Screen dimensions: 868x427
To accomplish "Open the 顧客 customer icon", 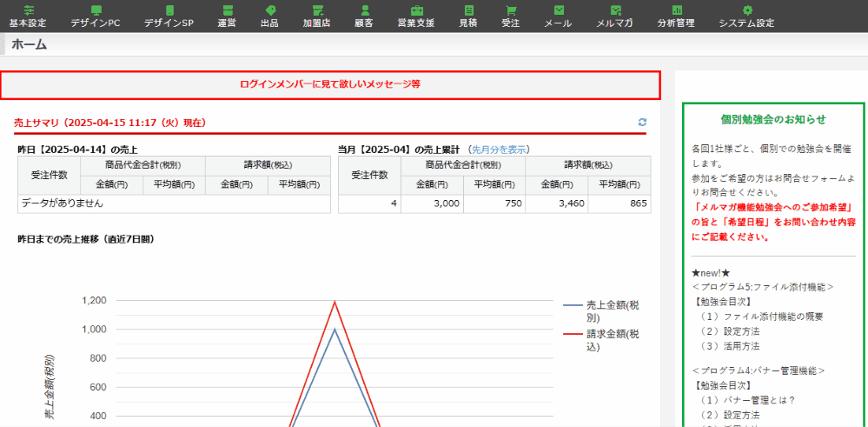I will (364, 10).
